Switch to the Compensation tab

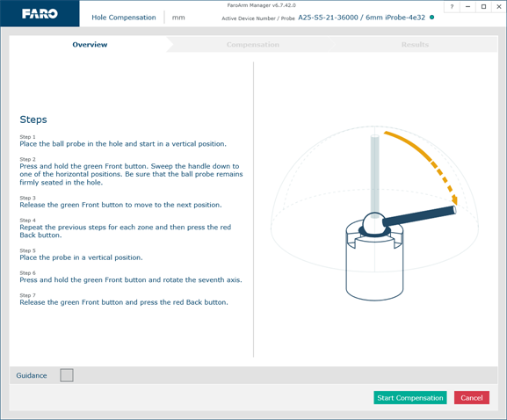point(252,44)
